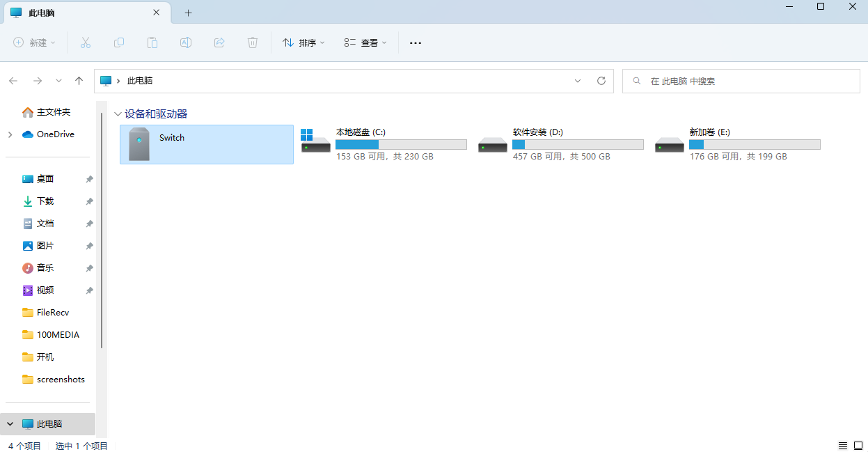Image resolution: width=868 pixels, height=452 pixels.
Task: Open the 查看 view dropdown menu
Action: [365, 42]
